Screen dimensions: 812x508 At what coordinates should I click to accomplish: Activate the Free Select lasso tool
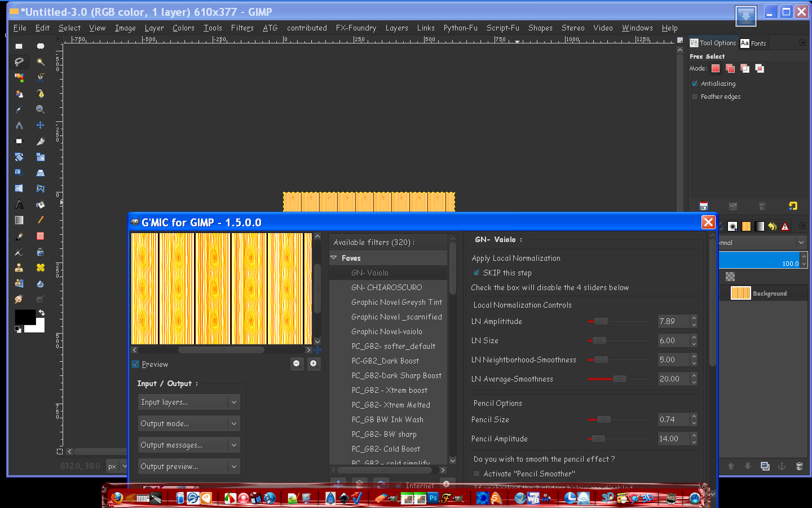click(19, 62)
